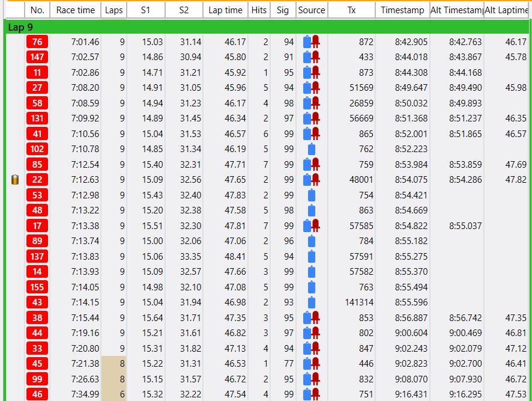Click source icon in row 131
Screen dimensions: 532x401
[312, 118]
